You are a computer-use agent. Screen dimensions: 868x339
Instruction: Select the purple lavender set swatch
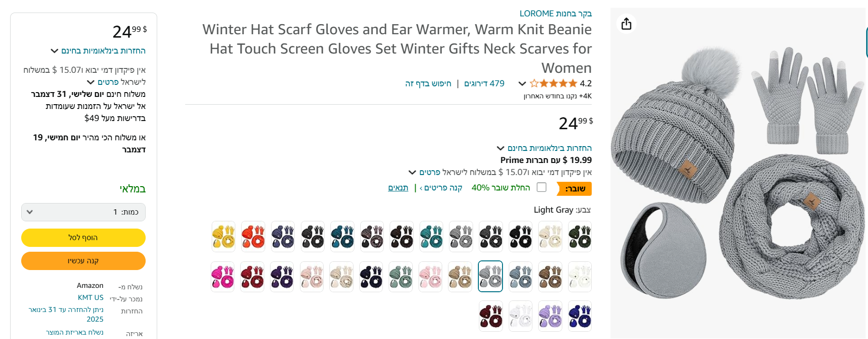tap(550, 316)
